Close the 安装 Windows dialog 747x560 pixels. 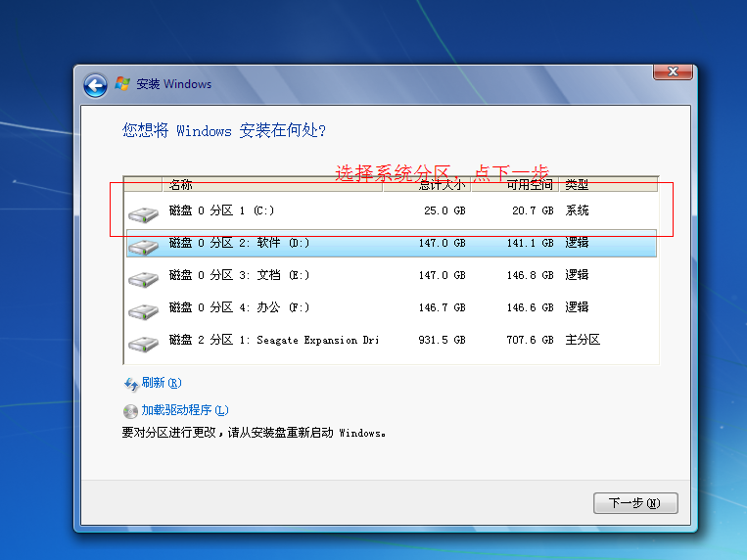673,71
